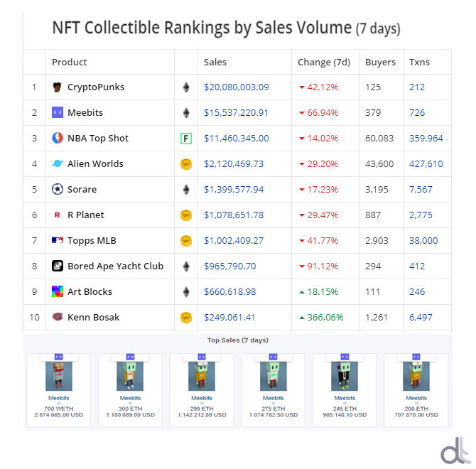
Task: Sort by the Sales column header
Action: 215,62
